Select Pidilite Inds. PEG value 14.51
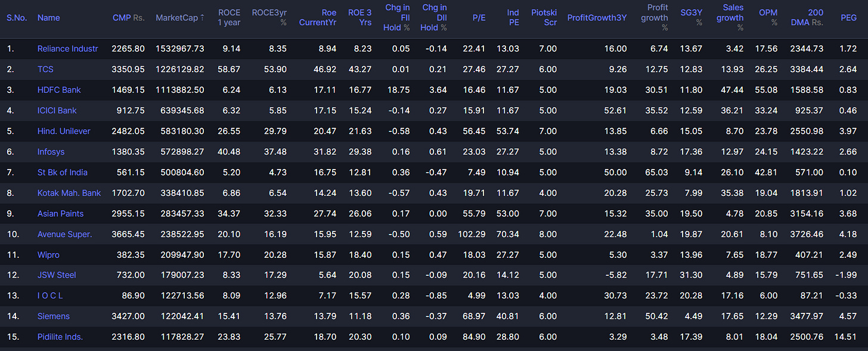The image size is (868, 351). point(846,337)
